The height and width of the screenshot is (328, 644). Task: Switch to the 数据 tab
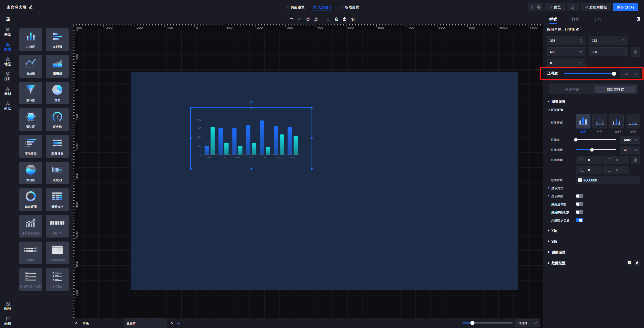tap(575, 19)
